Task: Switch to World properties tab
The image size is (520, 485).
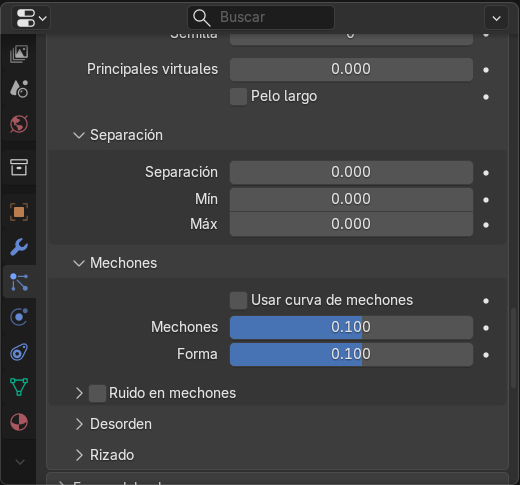Action: pyautogui.click(x=19, y=124)
